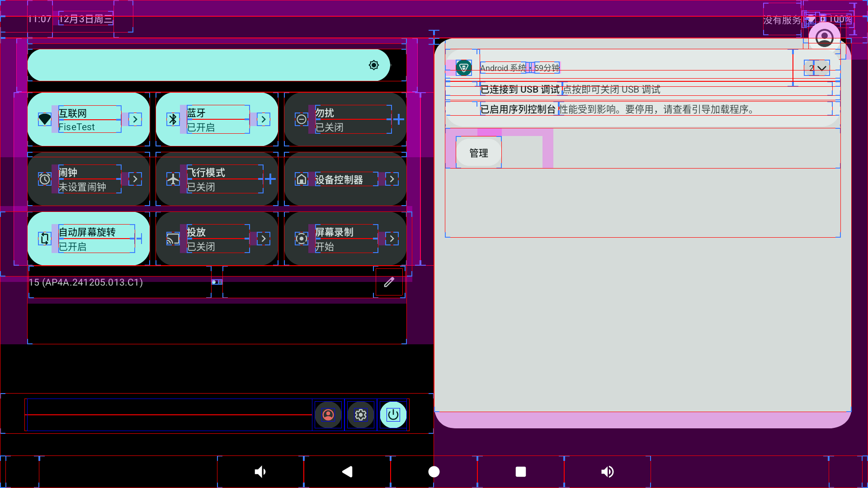Click the pencil icon to edit quick tiles
868x488 pixels.
point(389,282)
